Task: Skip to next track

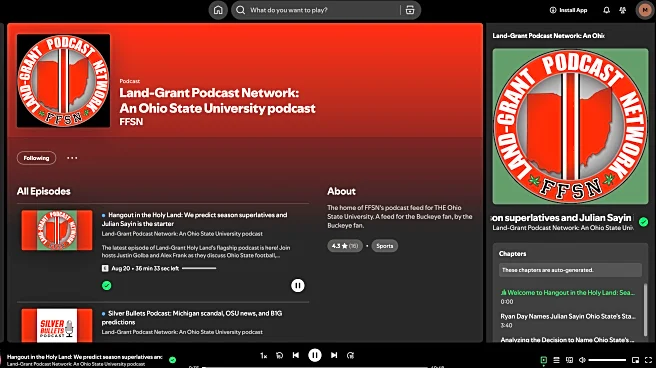Action: (x=334, y=355)
